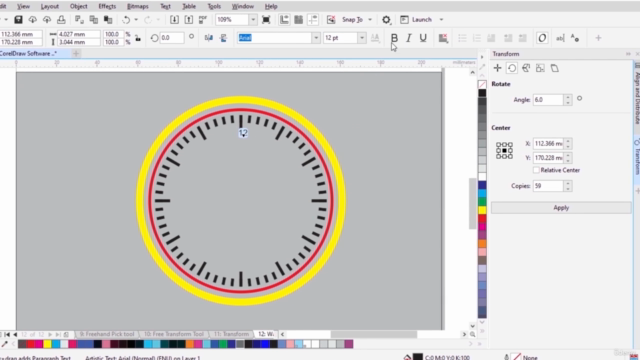Click Apply in the Transform panel
Screen dimensions: 640x360
point(561,208)
